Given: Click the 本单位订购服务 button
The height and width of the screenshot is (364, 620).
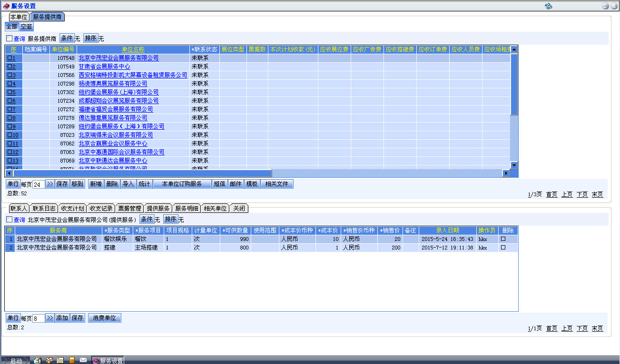Looking at the screenshot, I should tap(182, 184).
